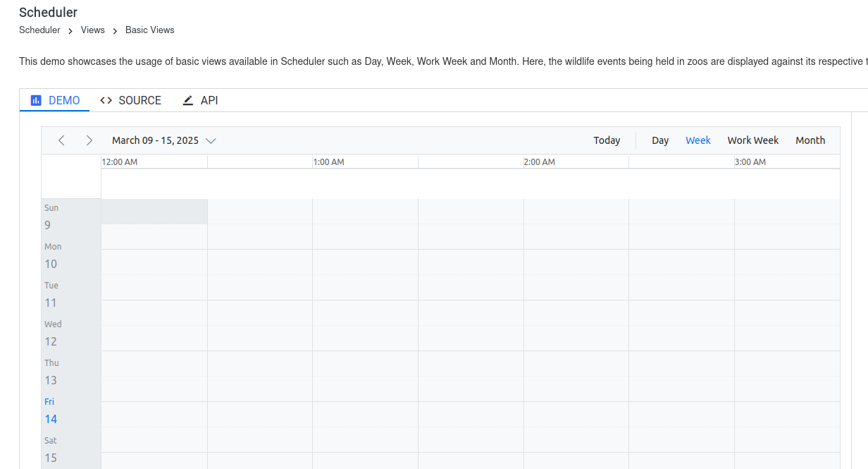Select the Work Week view
Viewport: 868px width, 469px height.
(x=752, y=140)
